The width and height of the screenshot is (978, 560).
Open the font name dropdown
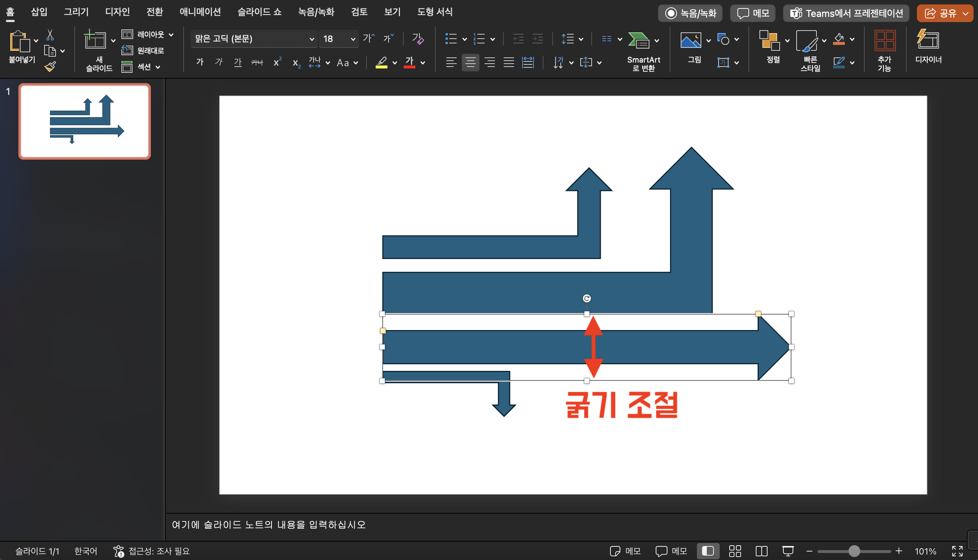point(312,39)
